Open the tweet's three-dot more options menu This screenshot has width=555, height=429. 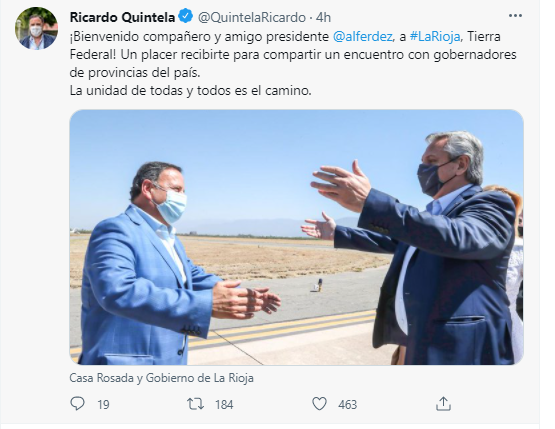pyautogui.click(x=515, y=16)
